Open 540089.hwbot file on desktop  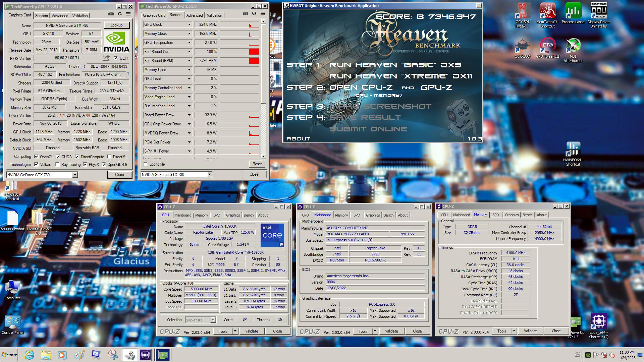[x=12, y=221]
